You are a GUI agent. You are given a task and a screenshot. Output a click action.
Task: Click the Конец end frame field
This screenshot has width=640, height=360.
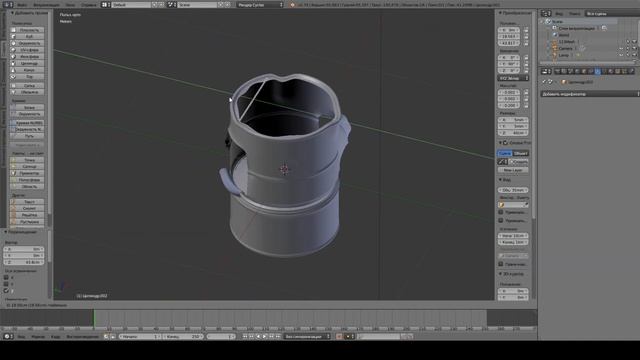[183, 336]
